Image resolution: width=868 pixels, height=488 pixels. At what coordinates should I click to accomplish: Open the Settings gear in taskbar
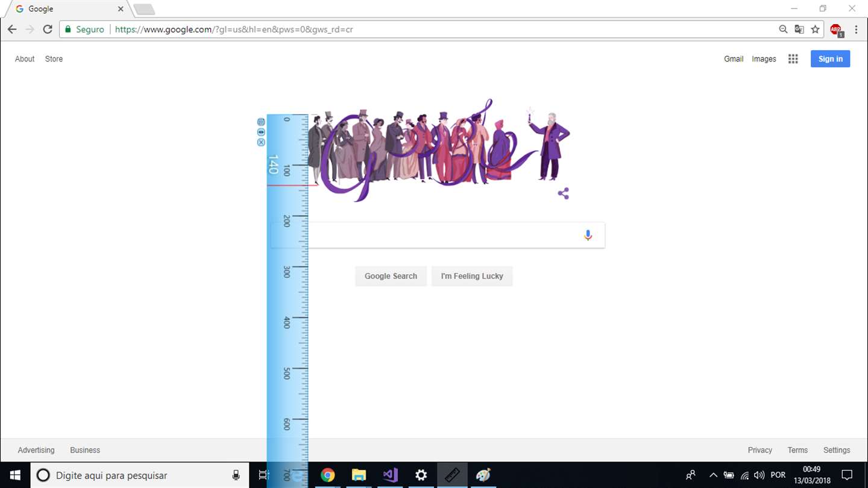coord(421,475)
